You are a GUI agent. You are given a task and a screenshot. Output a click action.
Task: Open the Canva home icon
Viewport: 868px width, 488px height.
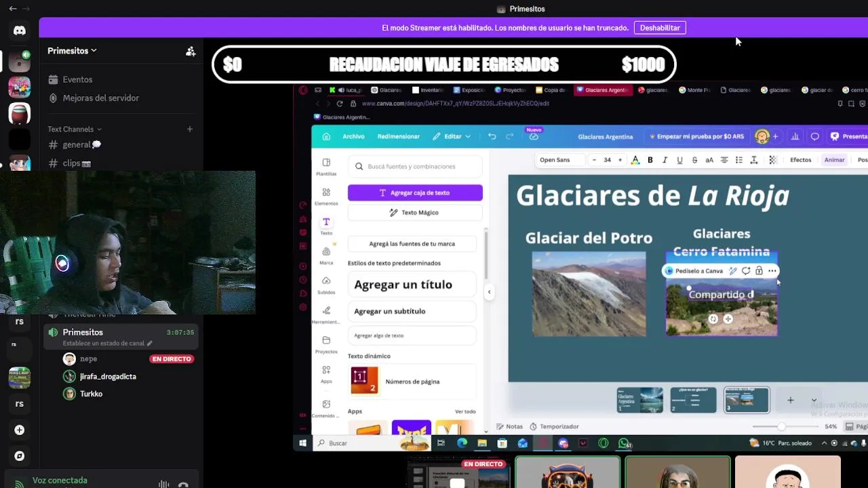coord(326,136)
